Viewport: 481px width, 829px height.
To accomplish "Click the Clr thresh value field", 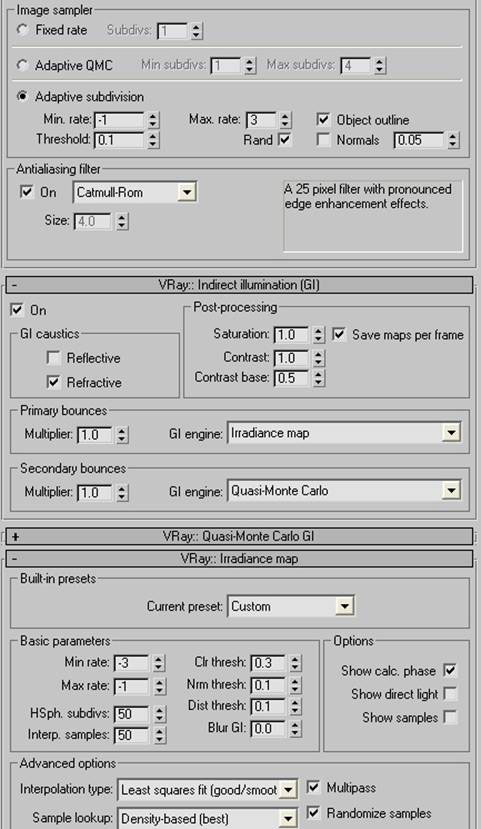I will (x=269, y=663).
